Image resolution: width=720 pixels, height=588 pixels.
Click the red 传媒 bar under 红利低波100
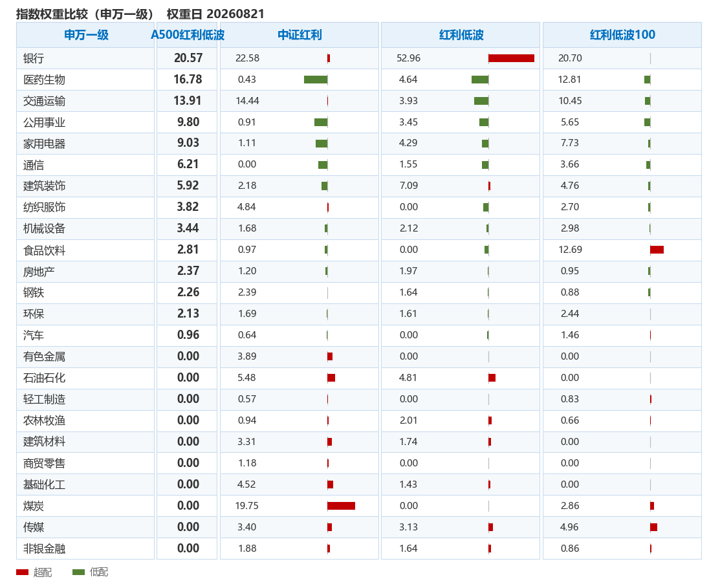(653, 527)
